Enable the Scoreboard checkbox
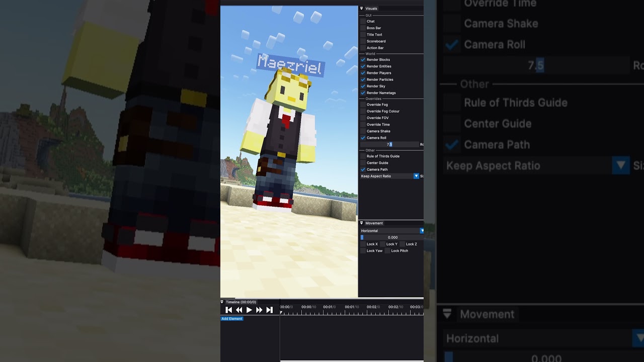The height and width of the screenshot is (362, 644). 363,41
